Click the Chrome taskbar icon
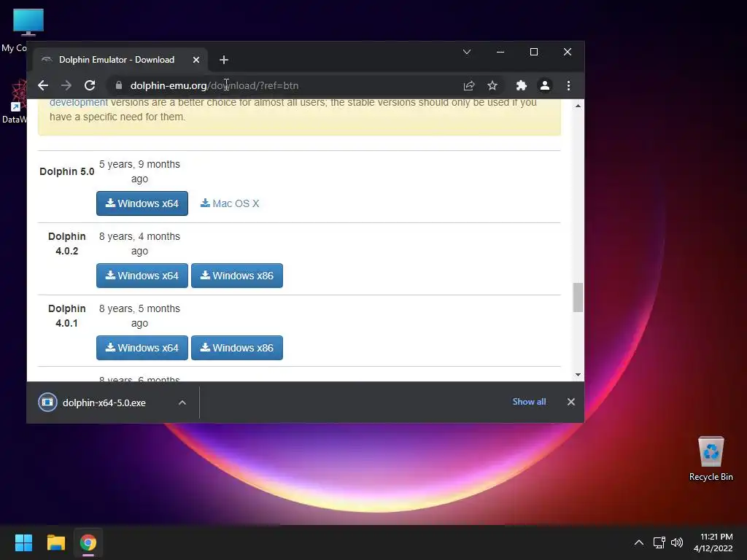The width and height of the screenshot is (747, 560). [88, 542]
